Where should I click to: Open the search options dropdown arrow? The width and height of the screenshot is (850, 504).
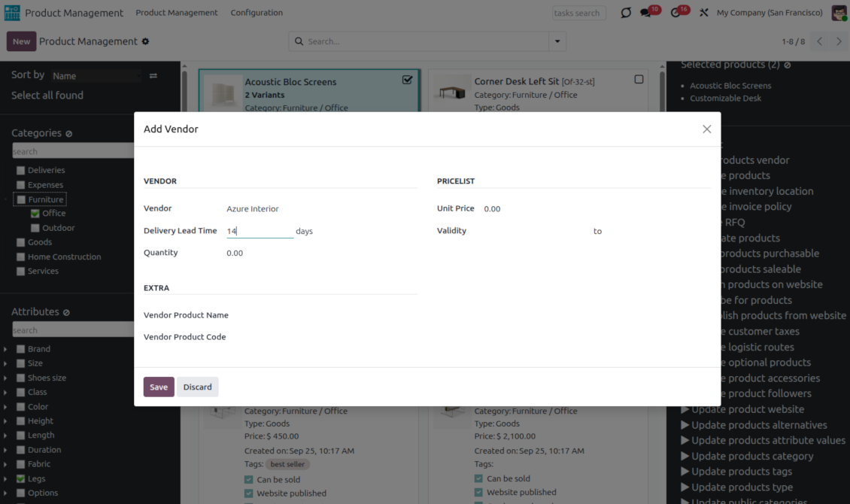557,41
